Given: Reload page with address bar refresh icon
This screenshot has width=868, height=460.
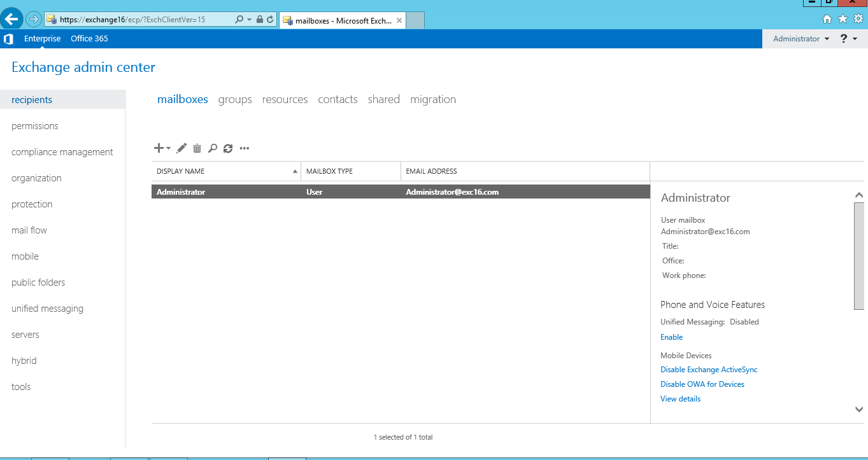Looking at the screenshot, I should pos(270,20).
